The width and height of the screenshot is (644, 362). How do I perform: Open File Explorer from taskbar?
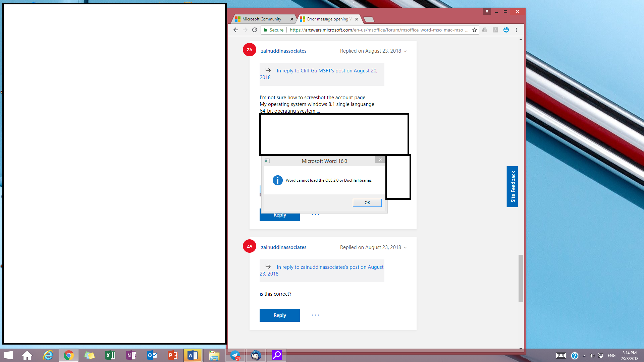[x=214, y=355]
